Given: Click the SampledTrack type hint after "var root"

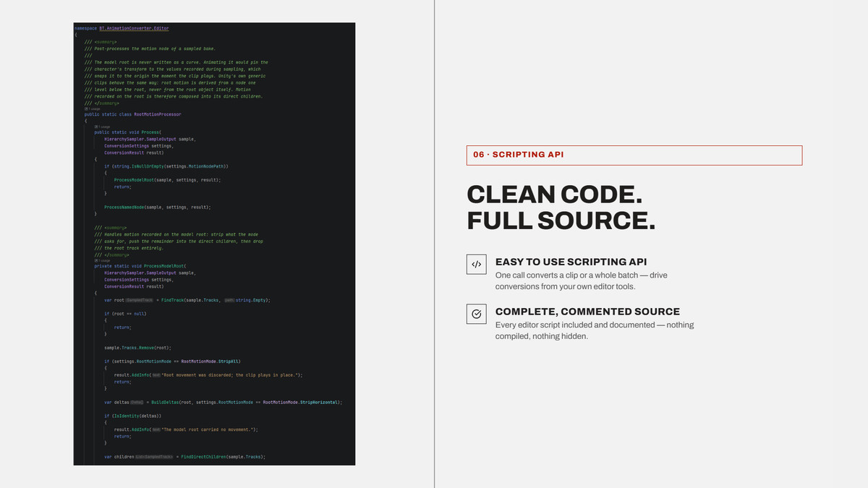Looking at the screenshot, I should (x=140, y=299).
